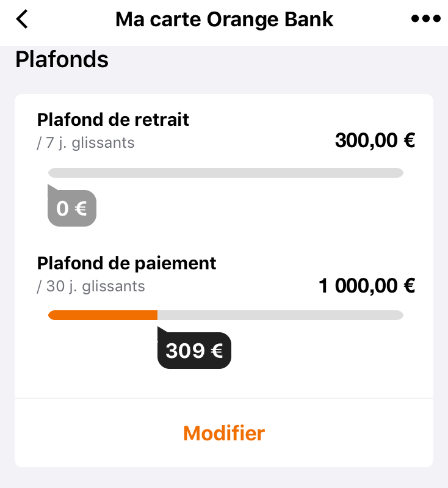Select the Plafond de paiement label

[x=126, y=263]
